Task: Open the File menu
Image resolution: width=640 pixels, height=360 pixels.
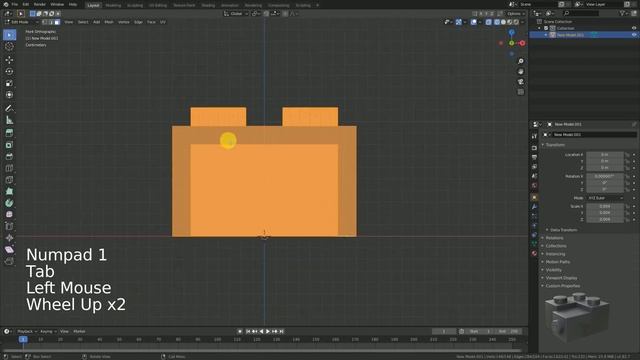Action: point(15,4)
